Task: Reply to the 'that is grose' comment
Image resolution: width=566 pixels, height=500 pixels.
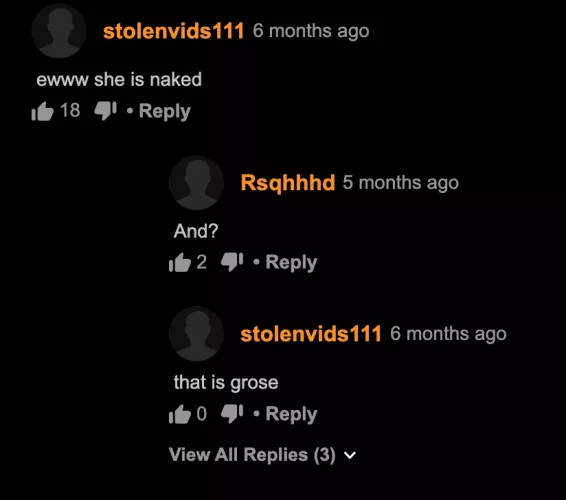Action: (x=291, y=414)
